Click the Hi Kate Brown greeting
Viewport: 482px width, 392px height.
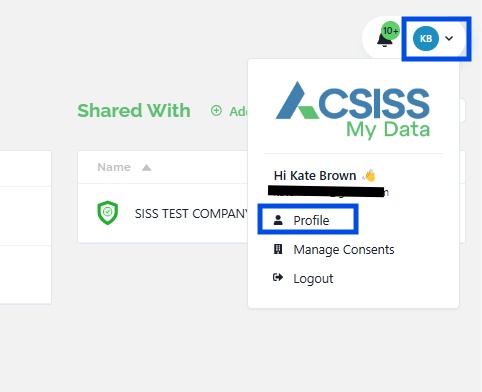click(x=315, y=175)
